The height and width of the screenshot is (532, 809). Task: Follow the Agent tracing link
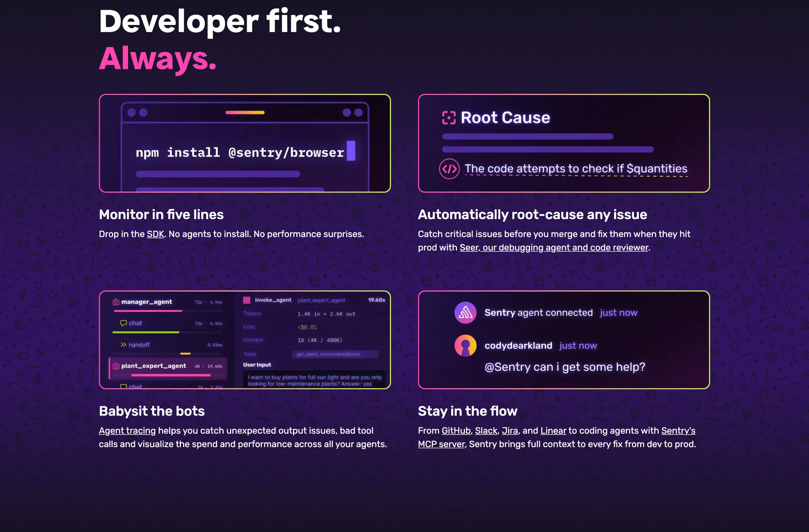point(127,431)
